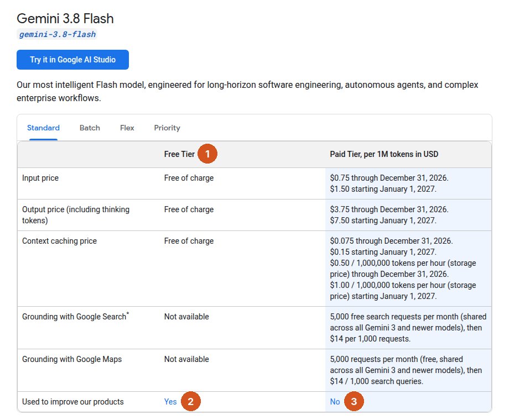Click the Try it in Google AI Studio button

(72, 60)
